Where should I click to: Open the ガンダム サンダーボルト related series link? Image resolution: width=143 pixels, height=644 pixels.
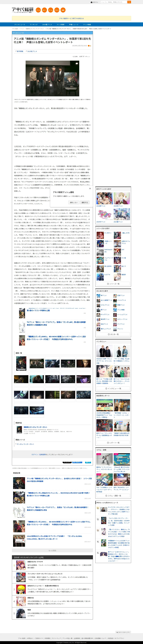[25, 444]
